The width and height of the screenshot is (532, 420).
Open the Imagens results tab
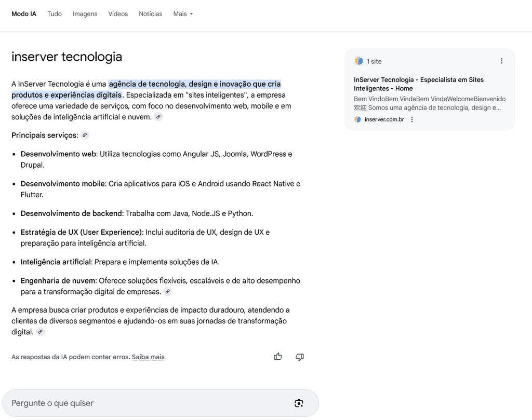tap(85, 13)
